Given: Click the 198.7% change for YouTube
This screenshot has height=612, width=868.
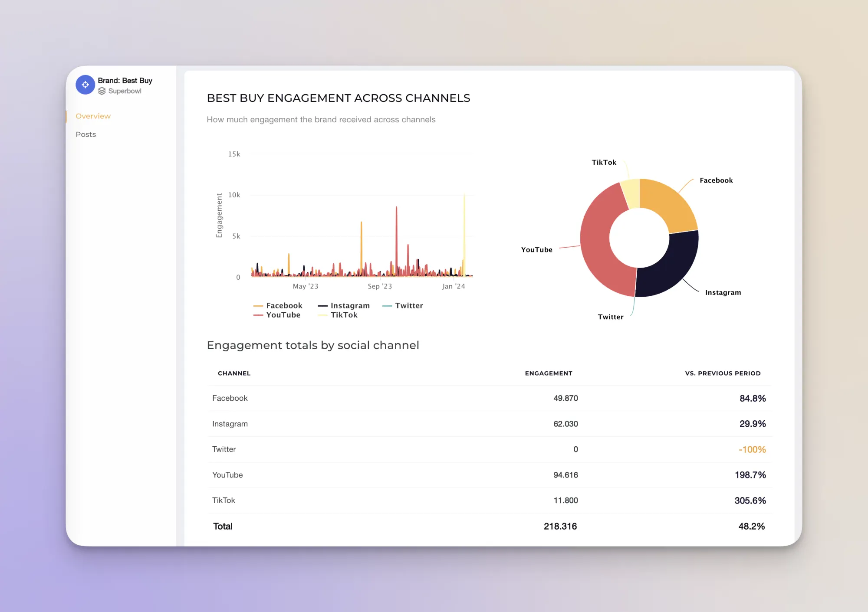Looking at the screenshot, I should [750, 475].
